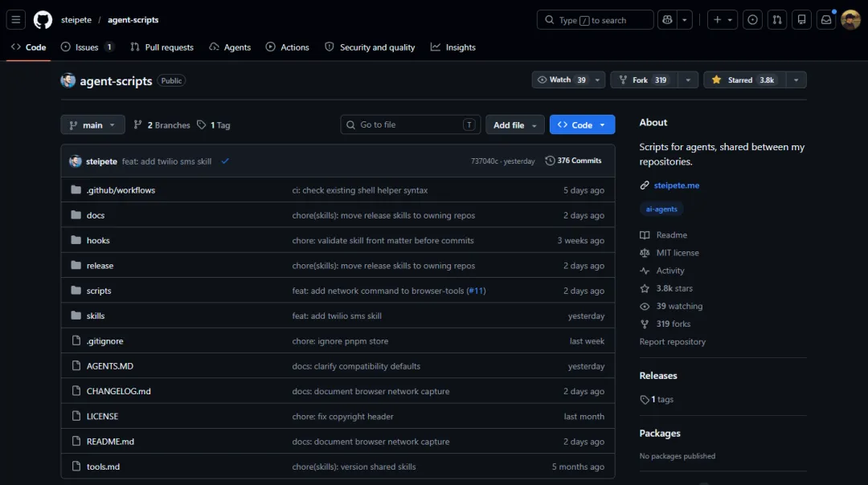Open commit hash 737040c
The image size is (868, 485).
[485, 161]
